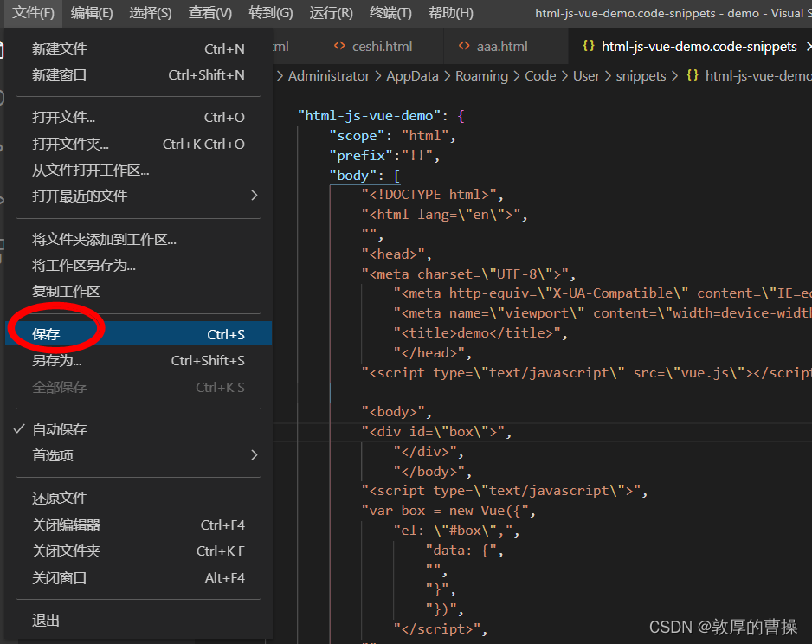Select 打开文件夹... menu entry
Image resolution: width=812 pixels, height=644 pixels.
[139, 144]
